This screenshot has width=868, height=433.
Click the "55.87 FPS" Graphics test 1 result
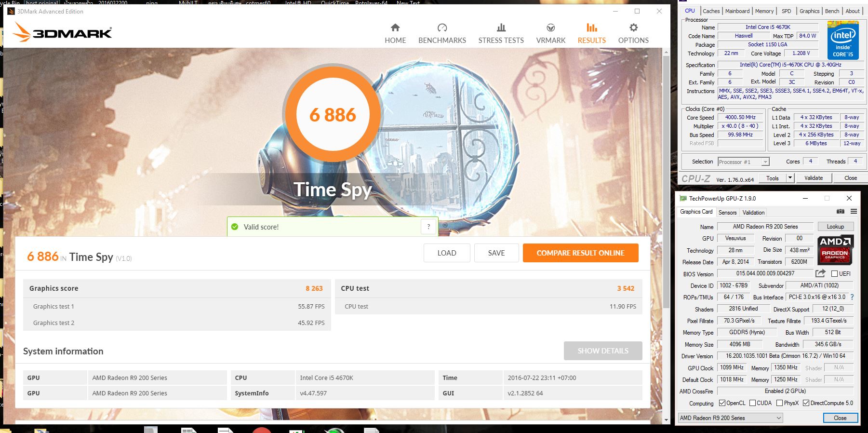[311, 307]
